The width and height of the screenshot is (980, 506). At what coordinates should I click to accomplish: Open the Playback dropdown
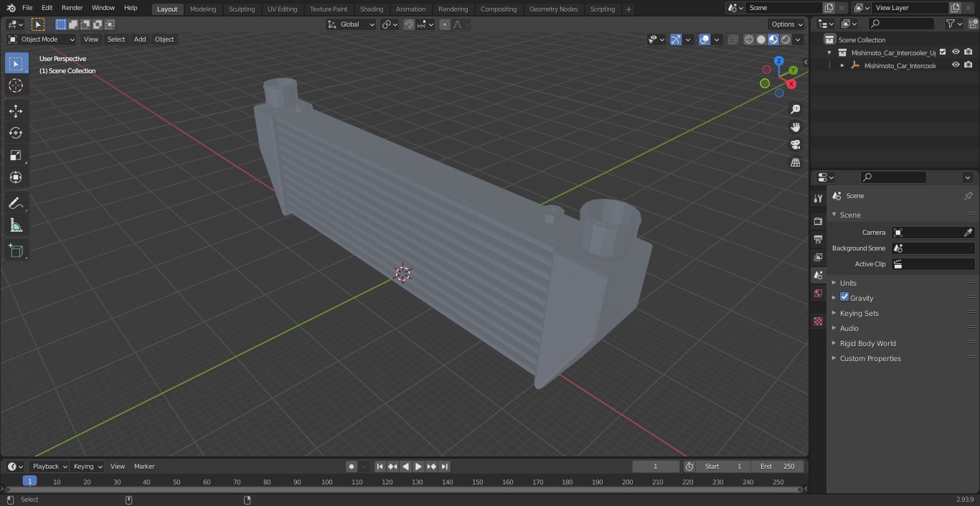pos(49,467)
